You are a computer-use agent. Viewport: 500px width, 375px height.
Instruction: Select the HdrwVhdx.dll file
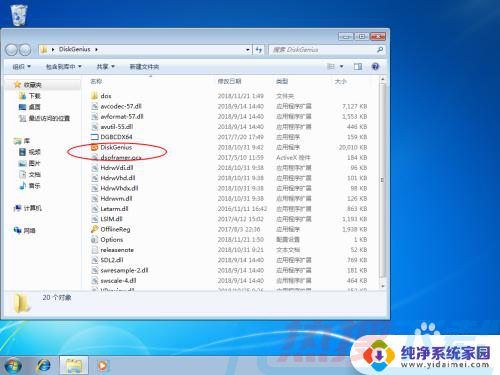click(119, 188)
